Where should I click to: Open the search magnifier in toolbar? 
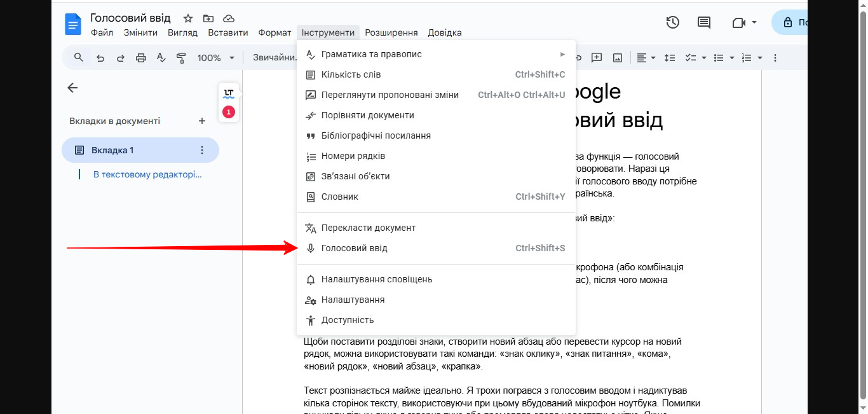[x=79, y=57]
